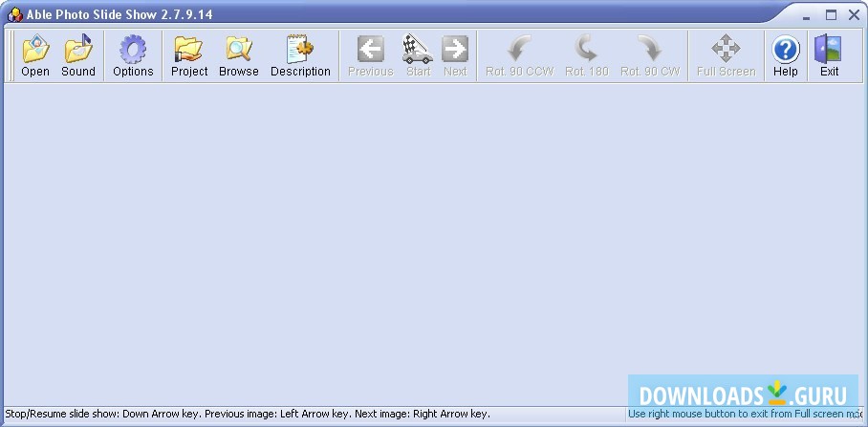Image resolution: width=868 pixels, height=427 pixels.
Task: Click the app icon in title bar
Action: point(15,15)
